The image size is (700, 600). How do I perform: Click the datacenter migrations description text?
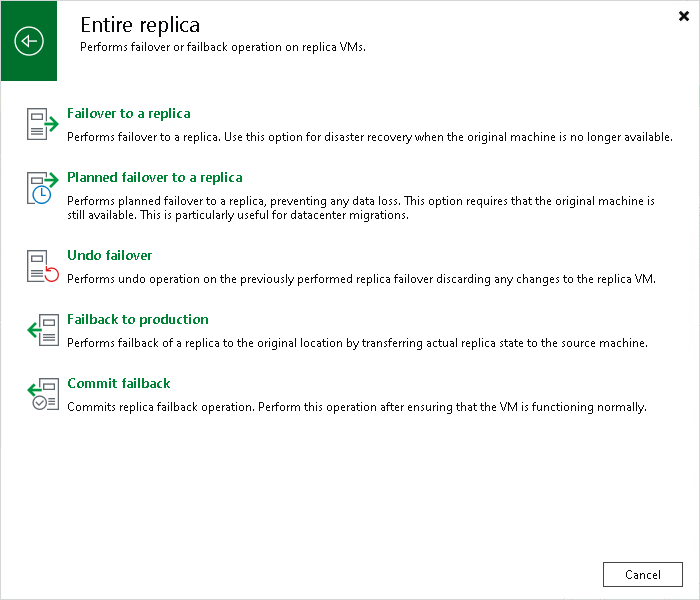coord(361,208)
